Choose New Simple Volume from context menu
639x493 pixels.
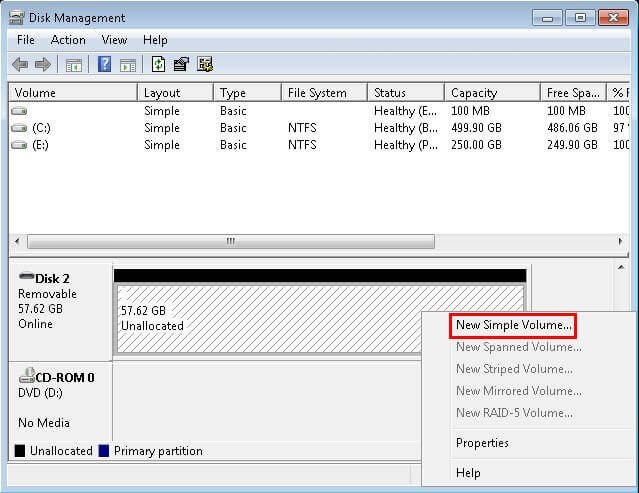pyautogui.click(x=513, y=325)
